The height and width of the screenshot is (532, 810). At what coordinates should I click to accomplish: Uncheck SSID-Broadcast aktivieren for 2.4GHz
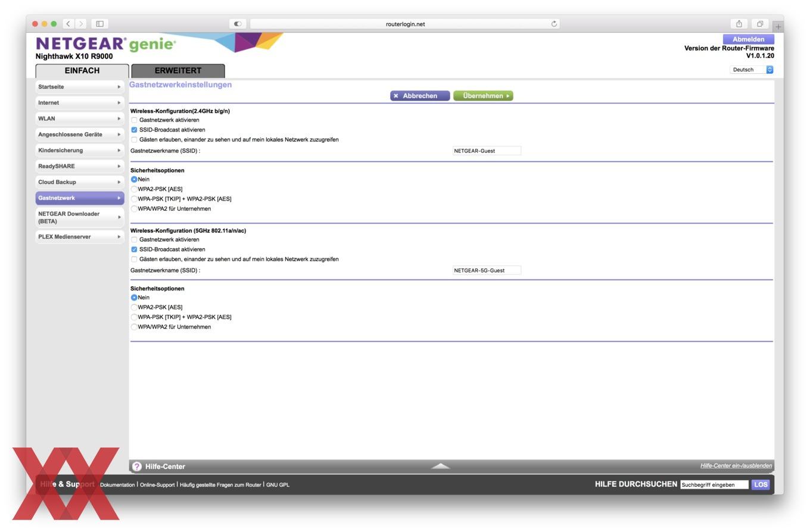click(134, 130)
